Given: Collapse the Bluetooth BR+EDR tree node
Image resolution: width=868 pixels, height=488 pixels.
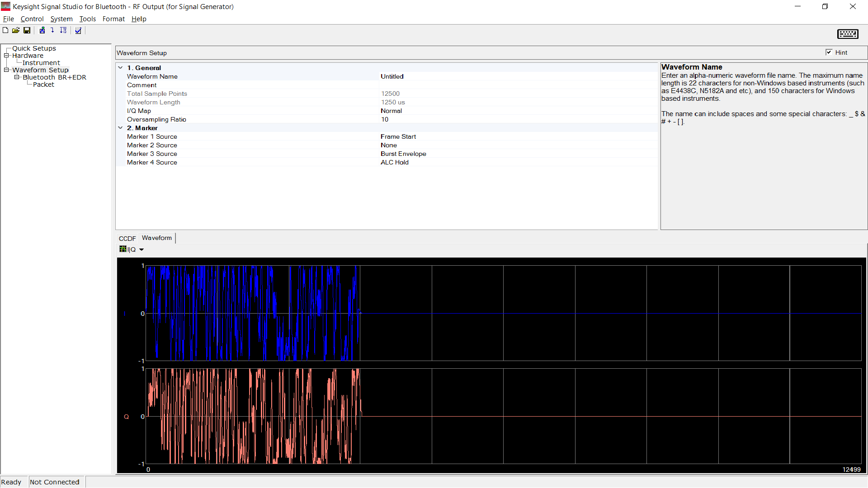Looking at the screenshot, I should pyautogui.click(x=17, y=77).
